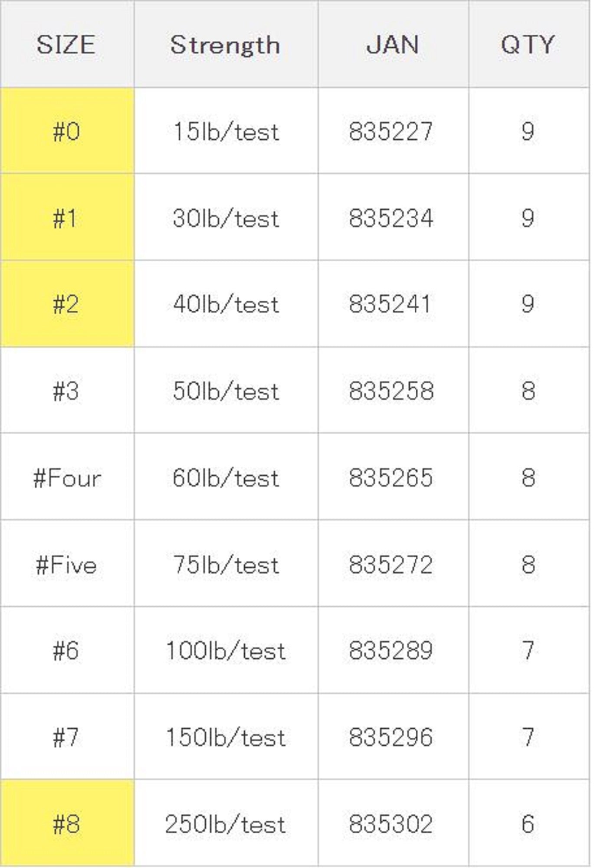
Task: Select JAN code 835258
Action: [391, 391]
